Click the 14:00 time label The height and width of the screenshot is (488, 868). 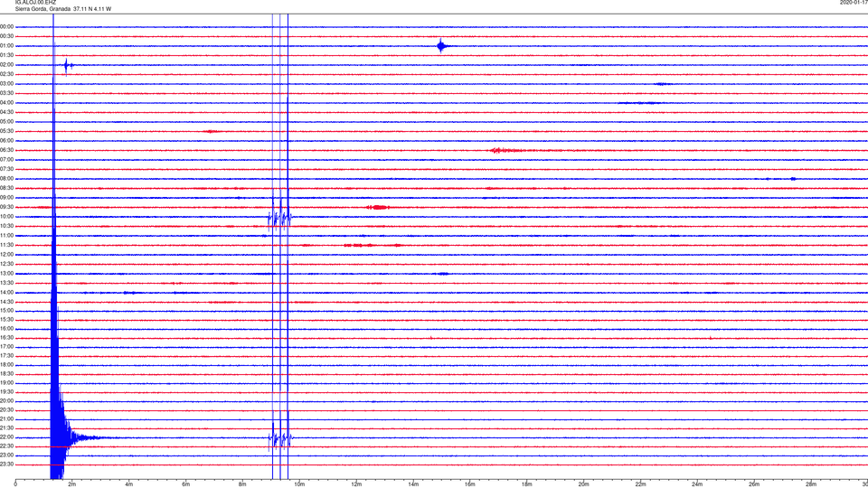[6, 292]
